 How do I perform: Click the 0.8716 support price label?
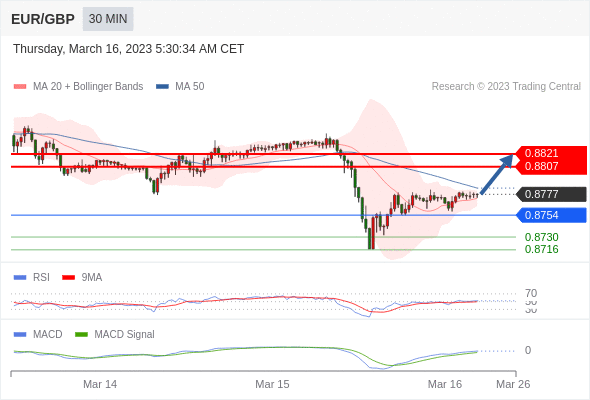[x=541, y=249]
